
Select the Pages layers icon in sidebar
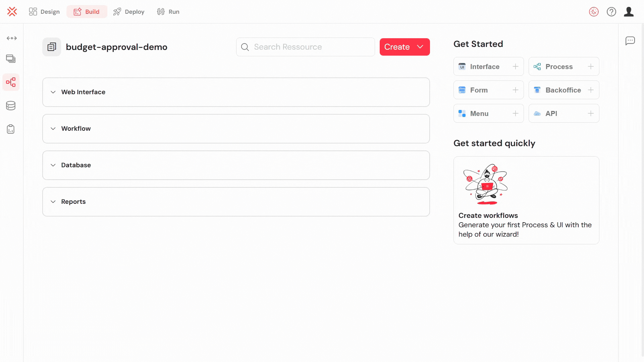11,59
